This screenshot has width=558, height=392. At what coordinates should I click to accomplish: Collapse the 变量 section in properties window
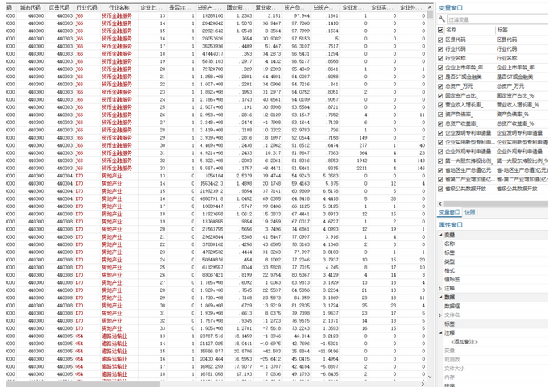(x=440, y=235)
